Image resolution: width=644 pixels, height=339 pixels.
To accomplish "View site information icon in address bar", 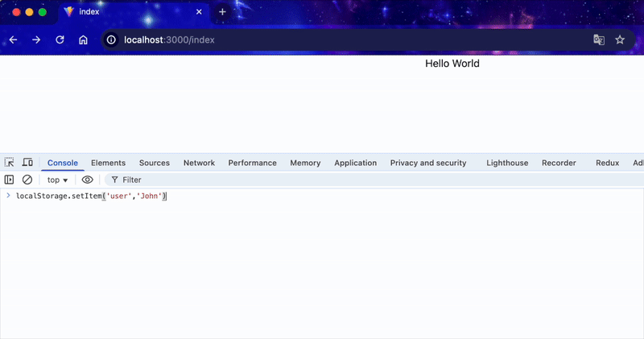I will click(111, 39).
